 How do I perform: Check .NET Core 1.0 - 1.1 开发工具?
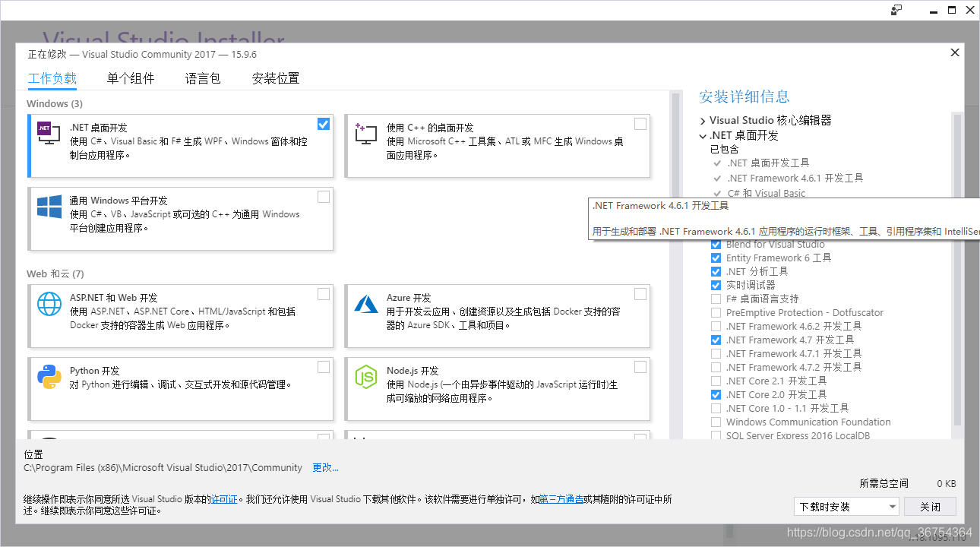click(716, 408)
